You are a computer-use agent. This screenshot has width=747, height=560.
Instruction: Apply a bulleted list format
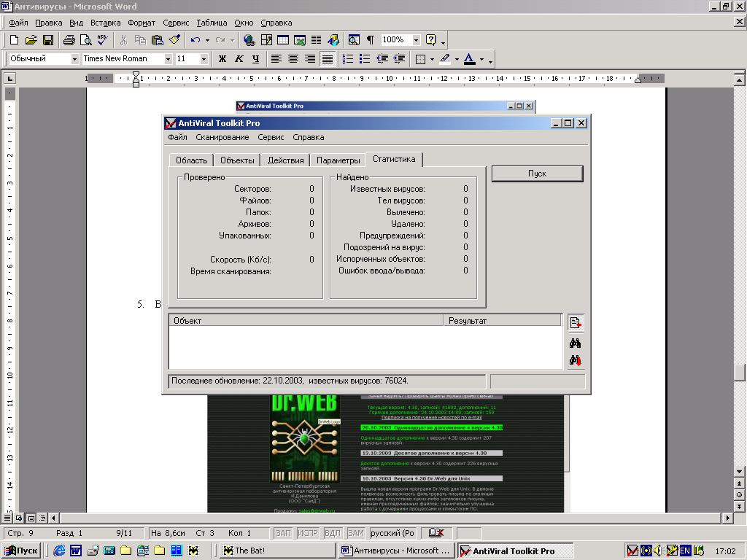[x=365, y=59]
